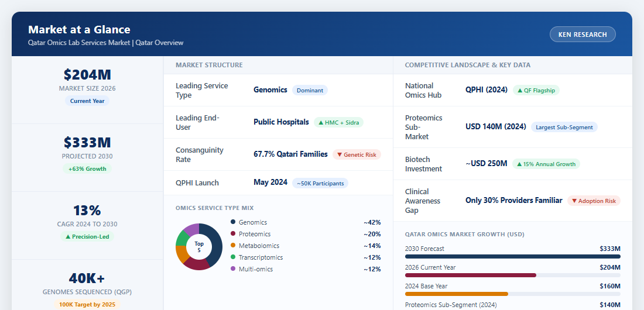The width and height of the screenshot is (644, 310).
Task: Click the QPHI Launch label
Action: pos(197,182)
